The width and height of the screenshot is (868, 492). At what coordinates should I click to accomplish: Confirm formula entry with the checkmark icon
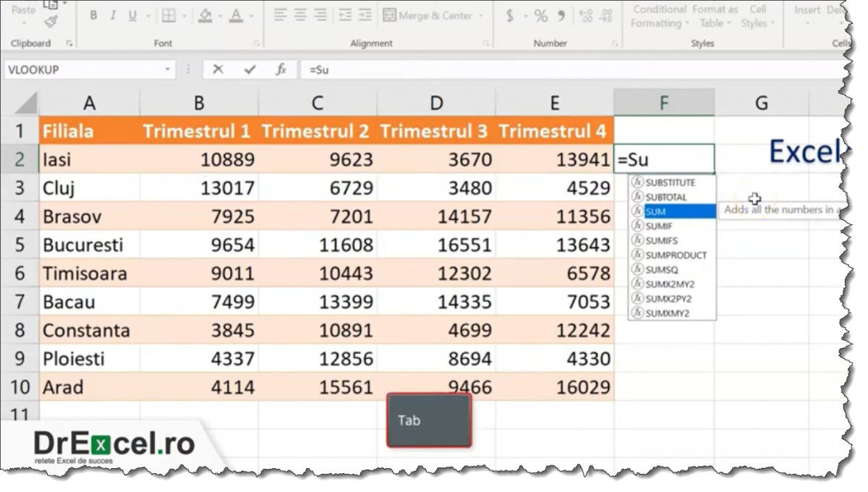coord(250,69)
